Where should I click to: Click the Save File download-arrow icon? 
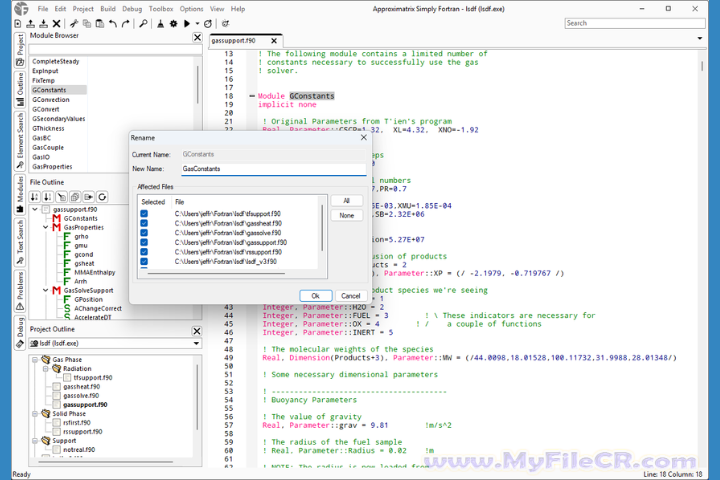coord(43,23)
